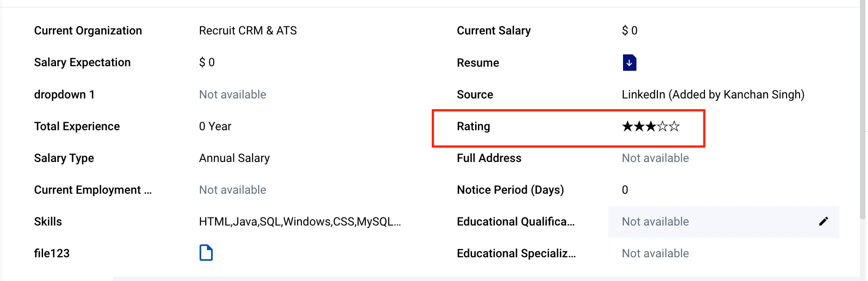The image size is (868, 281).
Task: Click LinkedIn (Added by Kanchan Singh) source
Action: [x=713, y=94]
